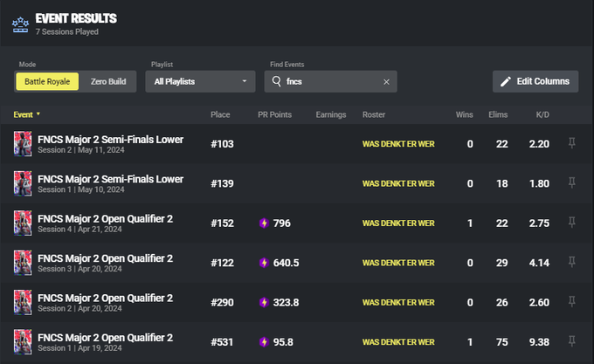Viewport: 594px width, 364px height.
Task: Open thumbnail for Open Qualifier 2 Session 3
Action: coord(23,263)
